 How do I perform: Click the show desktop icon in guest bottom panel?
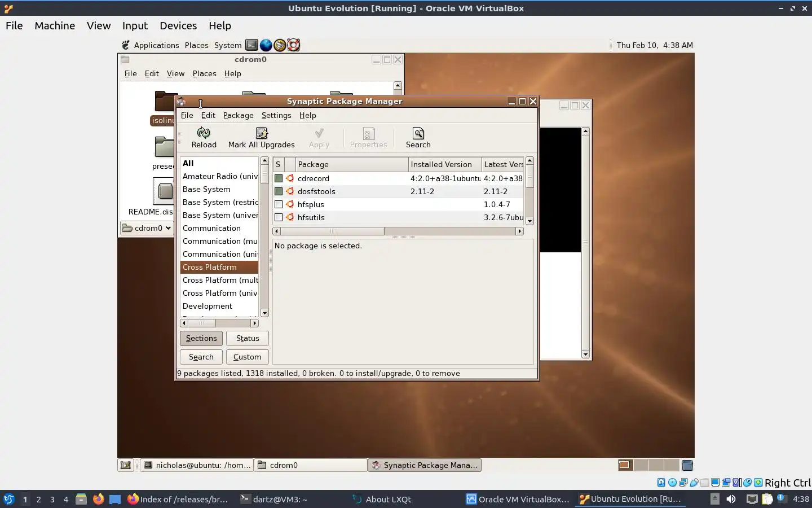tap(126, 465)
